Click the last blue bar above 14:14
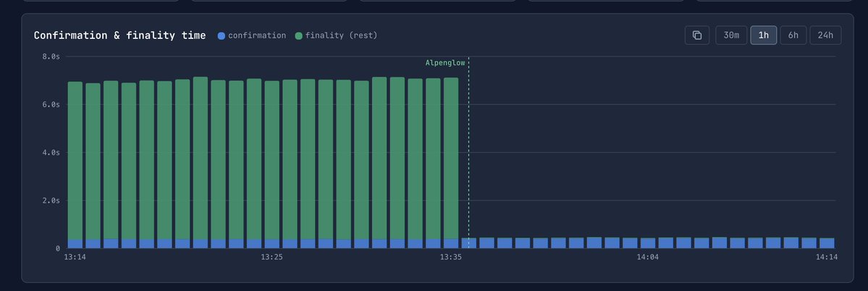 point(827,243)
